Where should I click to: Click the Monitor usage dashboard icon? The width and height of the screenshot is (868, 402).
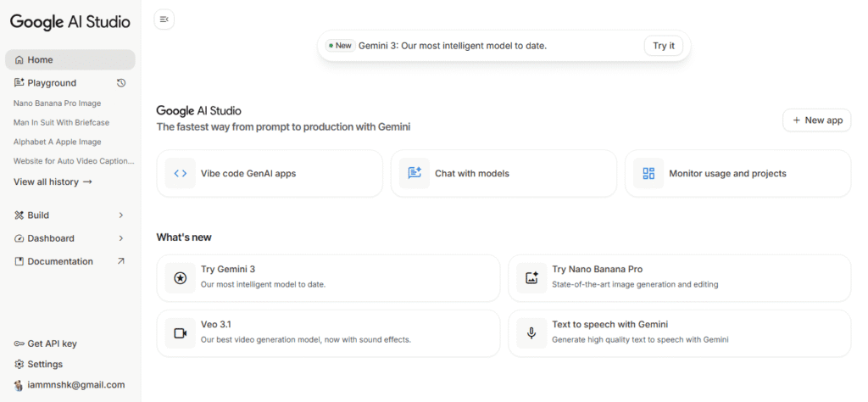[x=648, y=173]
